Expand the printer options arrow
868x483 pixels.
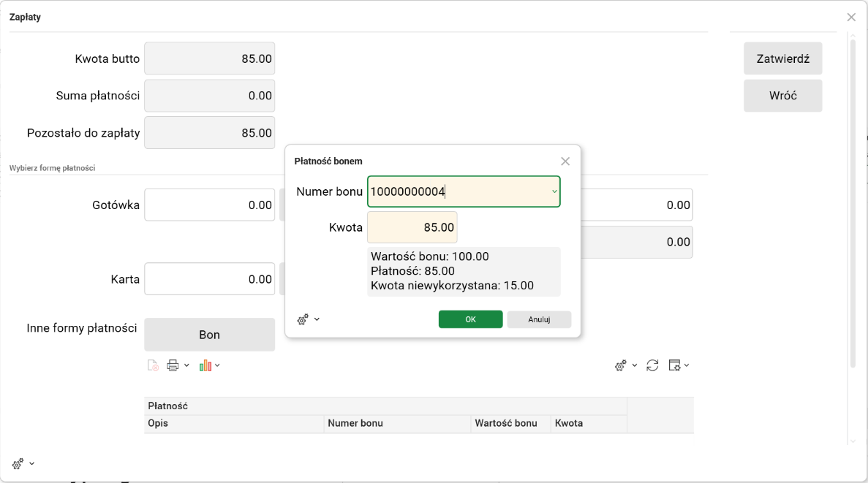[x=186, y=365]
